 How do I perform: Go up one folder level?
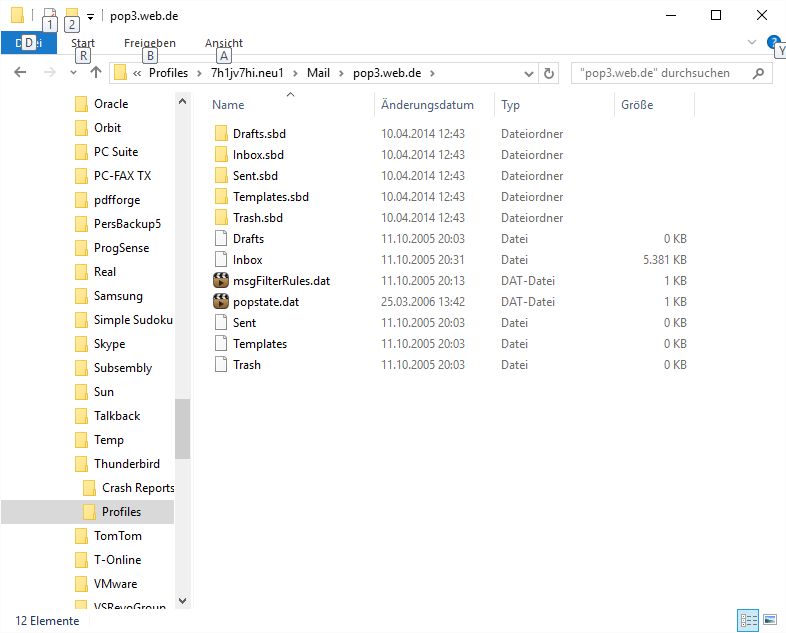(96, 73)
